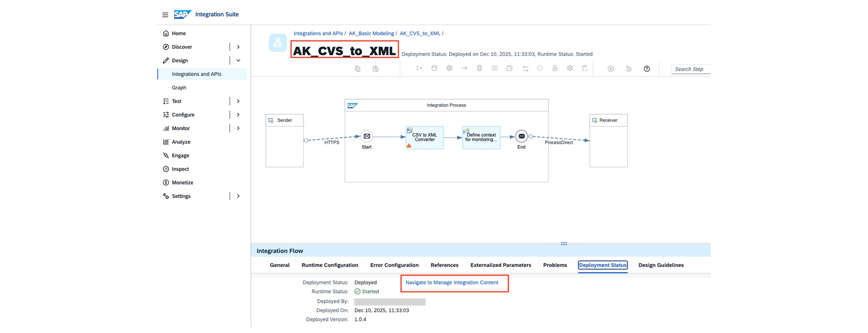Expand the Test submenu chevron
This screenshot has height=333, width=868.
click(238, 101)
